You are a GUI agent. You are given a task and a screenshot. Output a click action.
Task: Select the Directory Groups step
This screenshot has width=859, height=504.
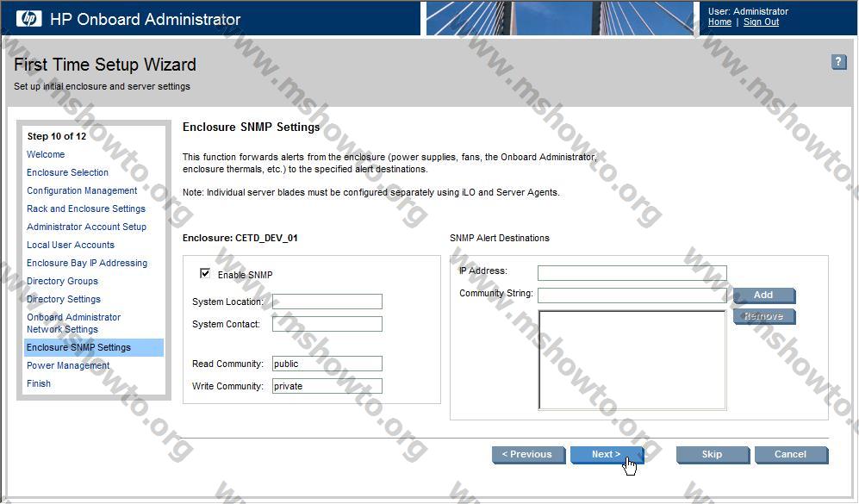pos(62,281)
